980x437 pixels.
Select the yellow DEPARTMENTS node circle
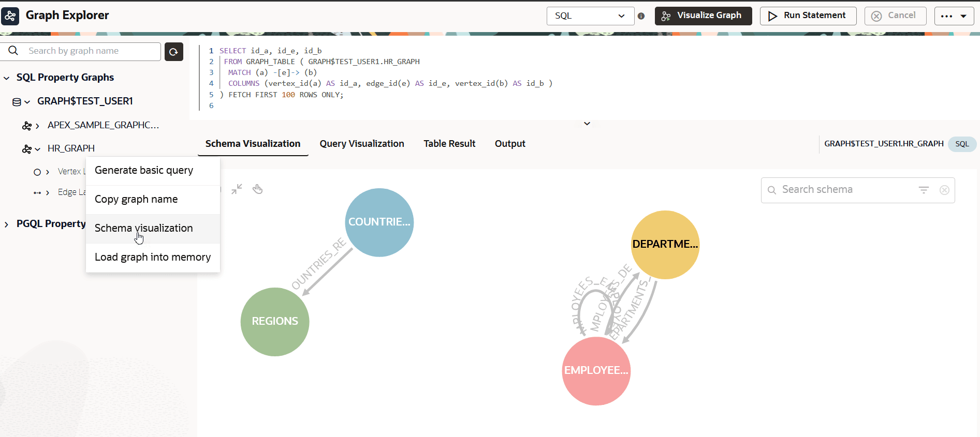(665, 245)
